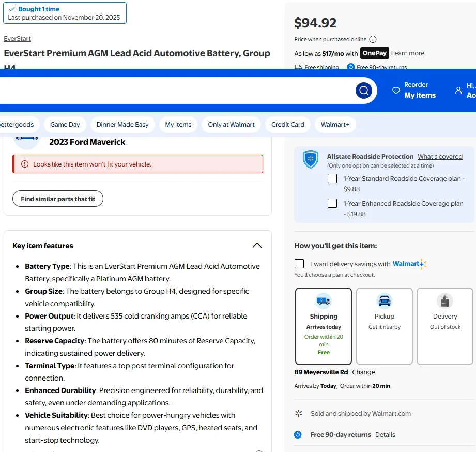
Task: Select the Delivery fulfillment option
Action: click(445, 326)
